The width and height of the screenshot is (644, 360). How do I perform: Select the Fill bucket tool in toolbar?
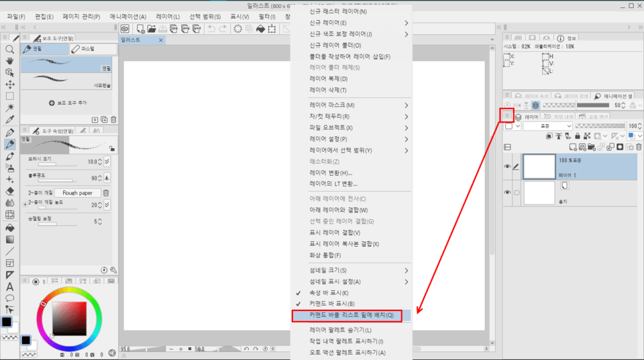coord(10,228)
